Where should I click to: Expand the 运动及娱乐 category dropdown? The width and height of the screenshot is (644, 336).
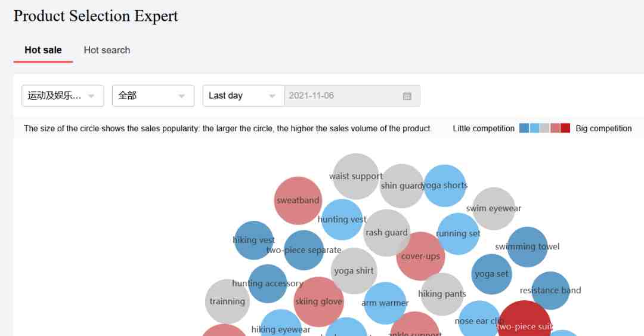pyautogui.click(x=63, y=96)
